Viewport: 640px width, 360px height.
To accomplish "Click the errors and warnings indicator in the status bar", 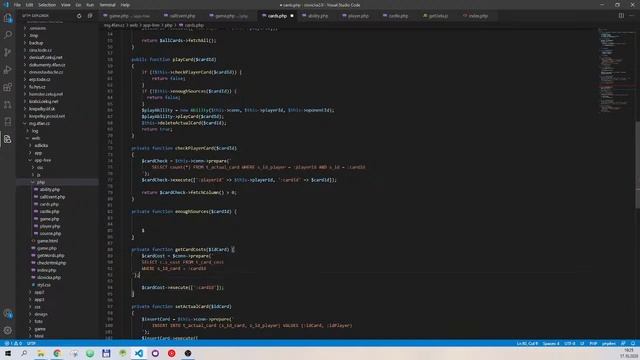I will (x=13, y=343).
